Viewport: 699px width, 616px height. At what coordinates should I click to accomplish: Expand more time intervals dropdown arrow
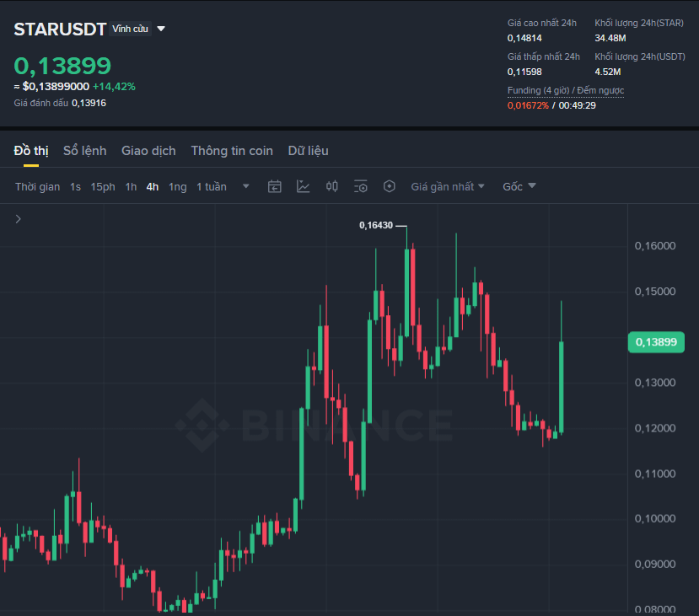coord(245,186)
